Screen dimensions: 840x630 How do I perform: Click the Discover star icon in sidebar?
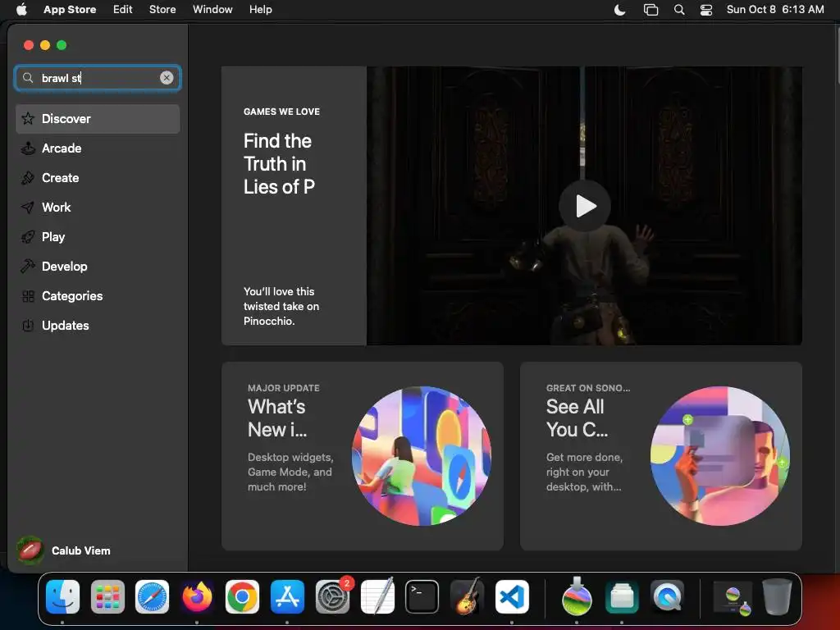click(x=28, y=118)
